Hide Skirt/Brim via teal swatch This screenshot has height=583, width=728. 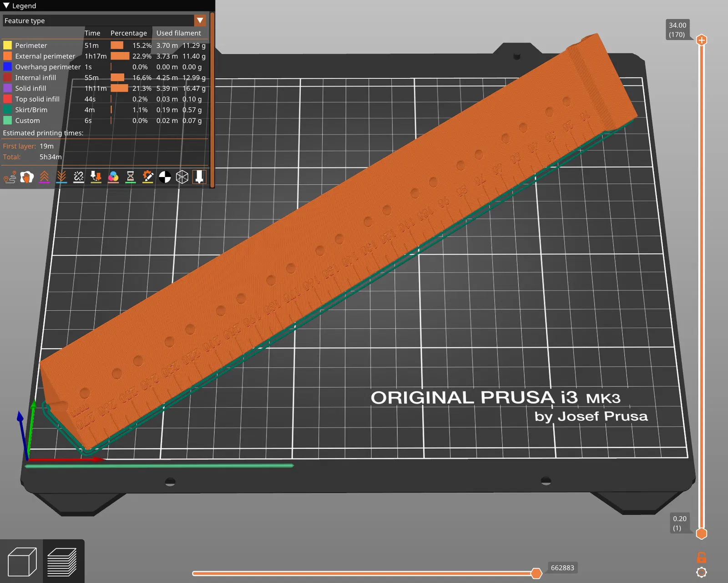(8, 110)
